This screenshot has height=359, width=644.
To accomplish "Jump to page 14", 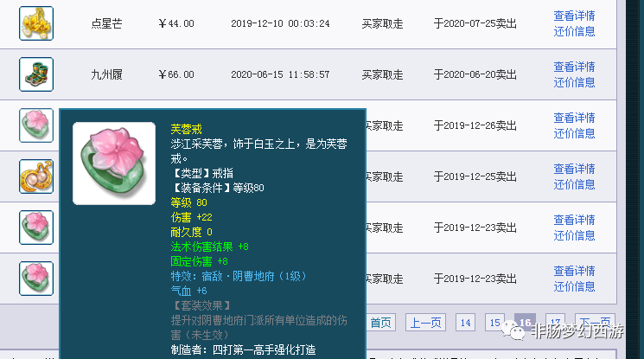I will coord(466,323).
